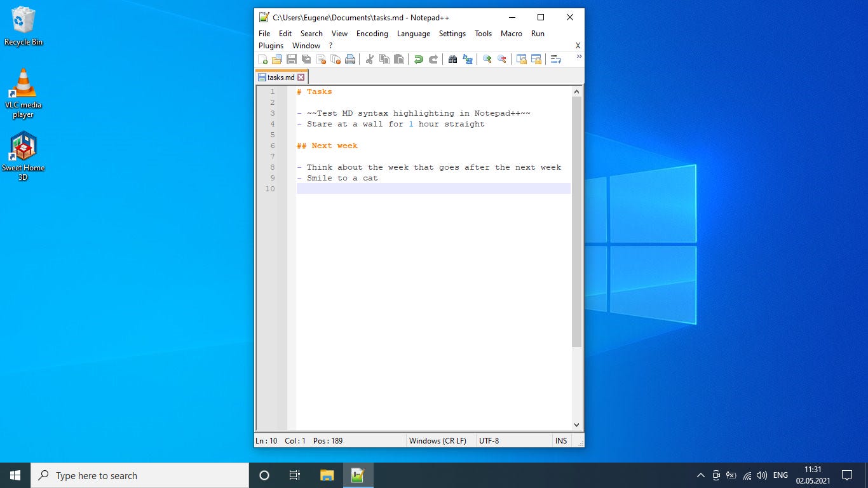868x488 pixels.
Task: Click the Cut scissors icon
Action: pos(369,58)
